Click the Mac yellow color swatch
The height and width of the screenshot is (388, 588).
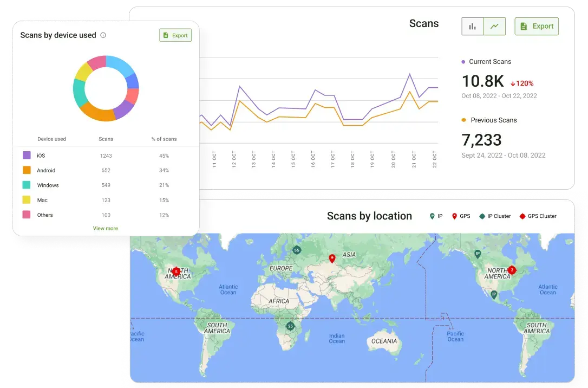tap(27, 199)
